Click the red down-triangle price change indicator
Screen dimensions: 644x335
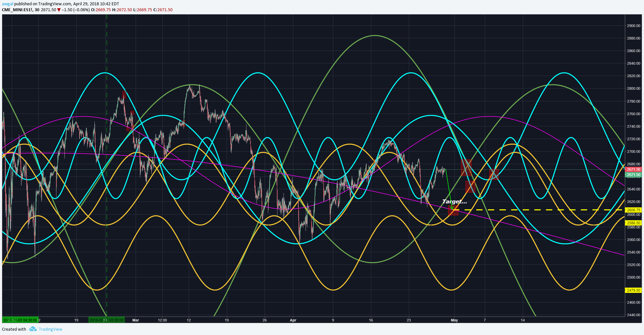tap(59, 10)
